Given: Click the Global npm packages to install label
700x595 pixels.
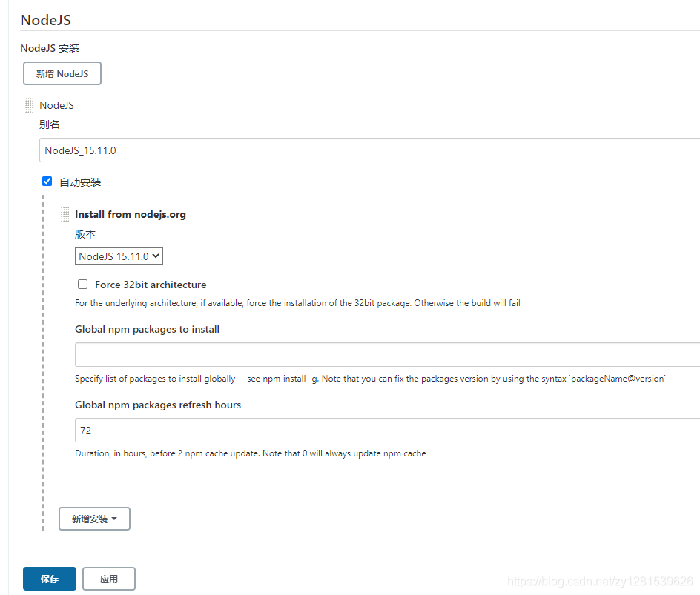Looking at the screenshot, I should [148, 329].
